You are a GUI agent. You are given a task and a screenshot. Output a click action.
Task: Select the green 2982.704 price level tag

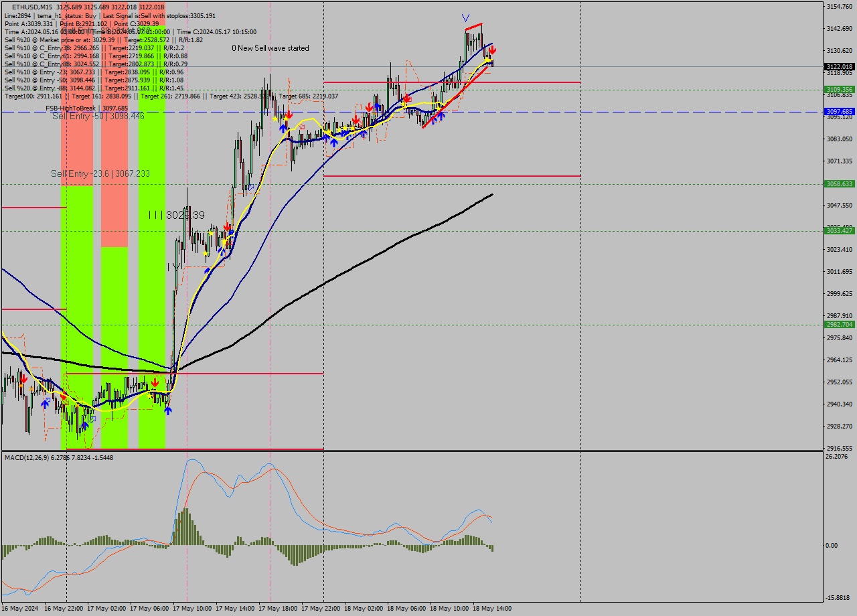pos(839,324)
